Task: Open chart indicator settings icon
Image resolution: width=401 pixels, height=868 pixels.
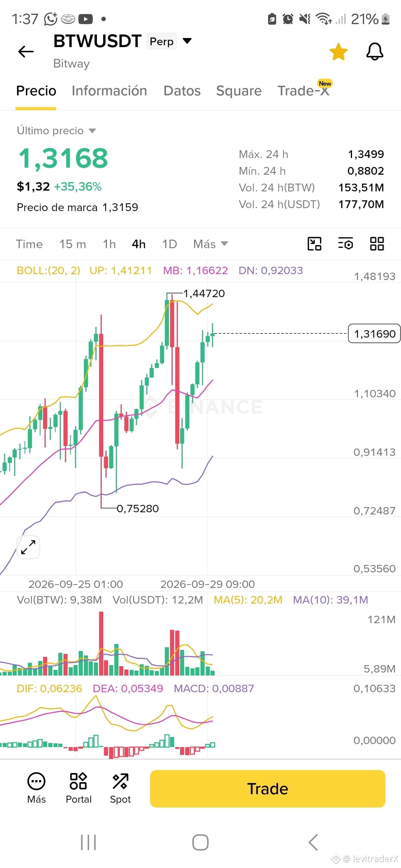Action: pyautogui.click(x=346, y=244)
